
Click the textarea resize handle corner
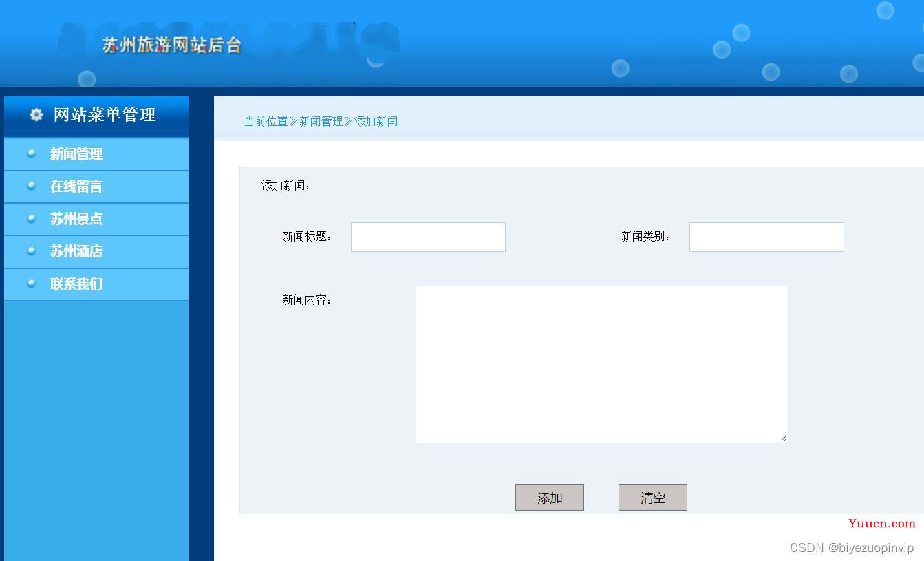coord(784,438)
